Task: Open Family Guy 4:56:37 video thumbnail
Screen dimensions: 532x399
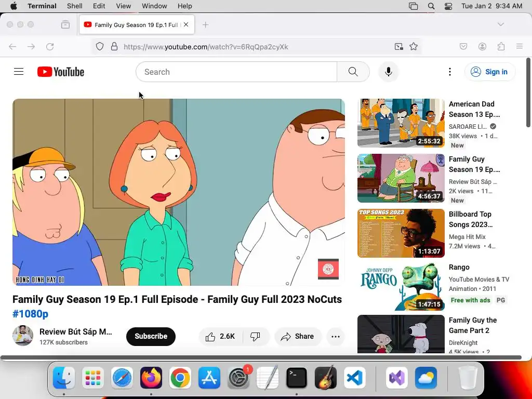Action: [401, 178]
